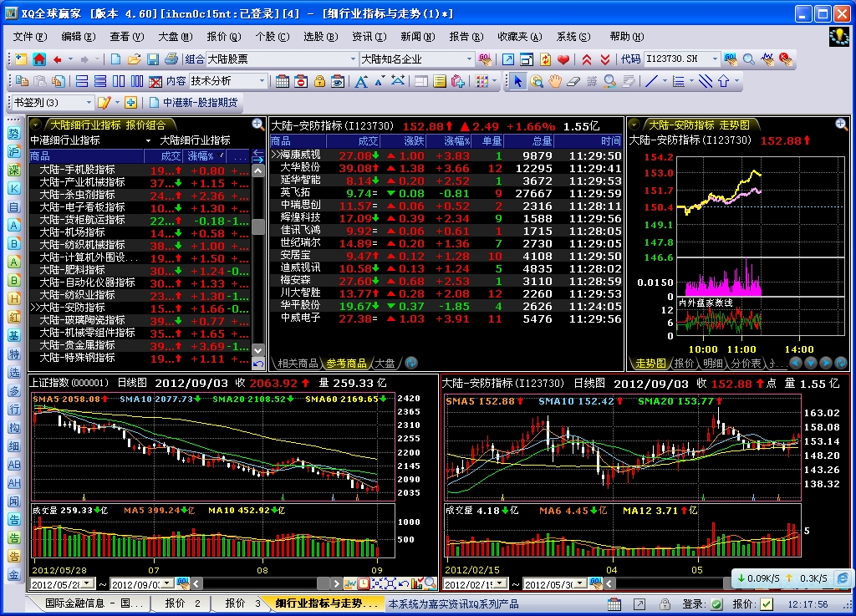Create a new blank document

pos(115,59)
